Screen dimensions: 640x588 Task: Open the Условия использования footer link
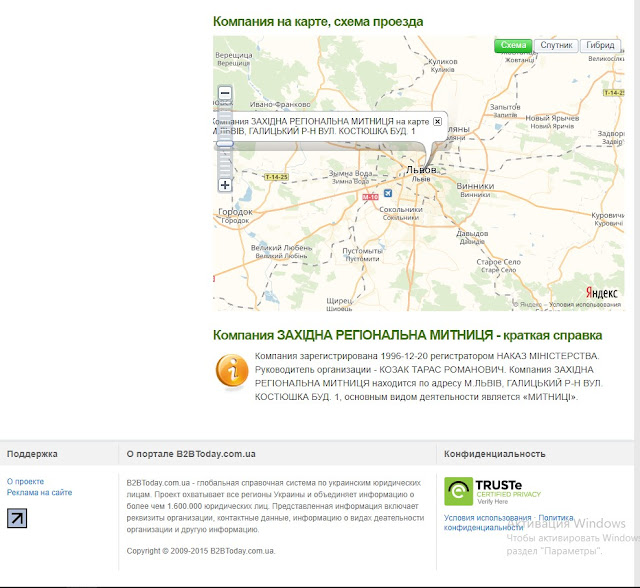click(487, 517)
